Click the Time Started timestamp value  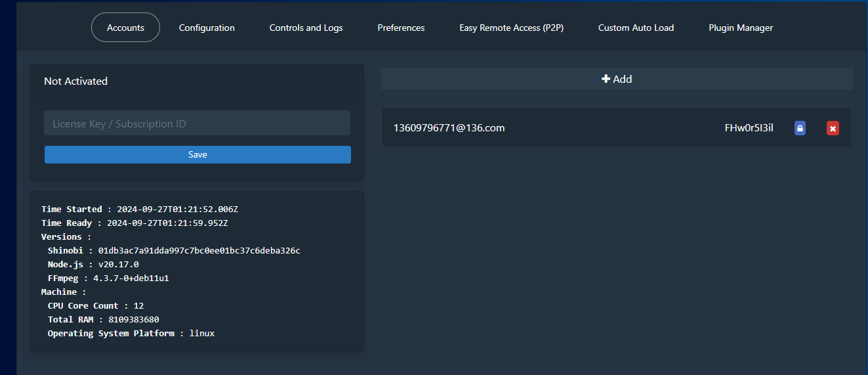pos(178,209)
